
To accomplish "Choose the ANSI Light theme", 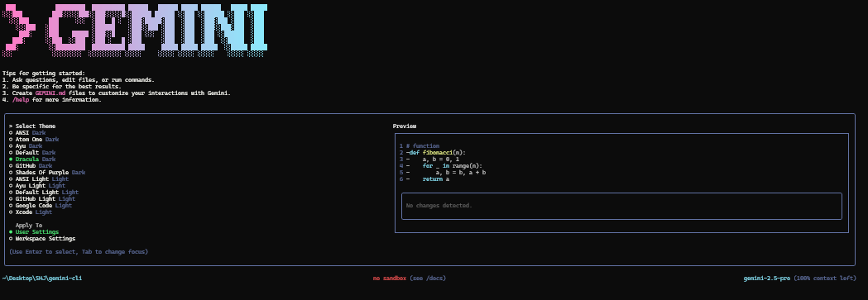I will (x=39, y=179).
